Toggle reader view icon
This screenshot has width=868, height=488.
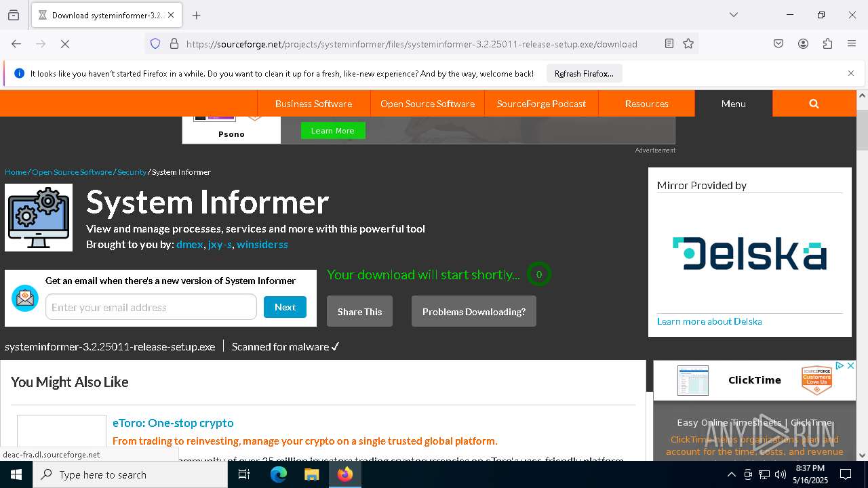669,44
